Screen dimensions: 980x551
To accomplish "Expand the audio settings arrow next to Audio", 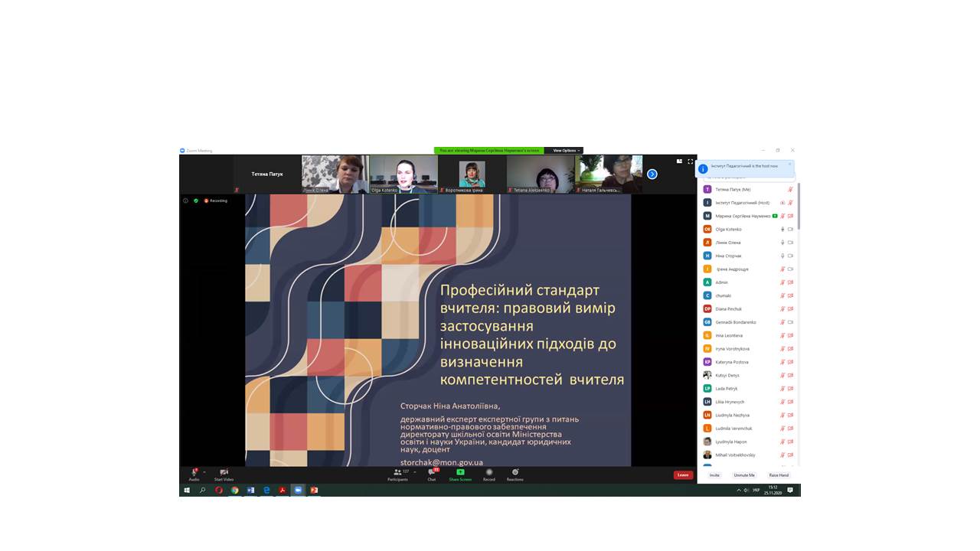I will tap(204, 471).
